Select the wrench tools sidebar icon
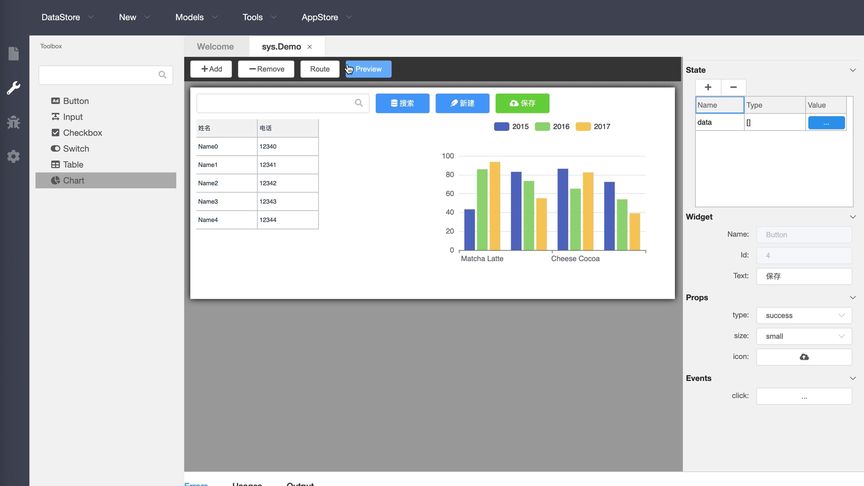 coord(14,88)
